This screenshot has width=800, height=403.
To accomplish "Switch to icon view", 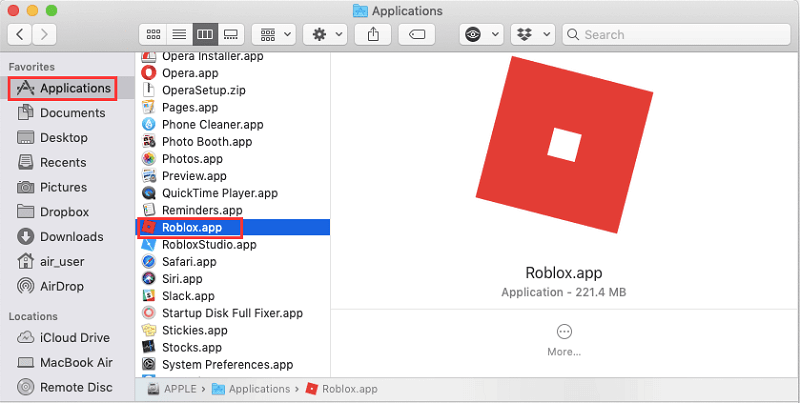I will click(153, 34).
